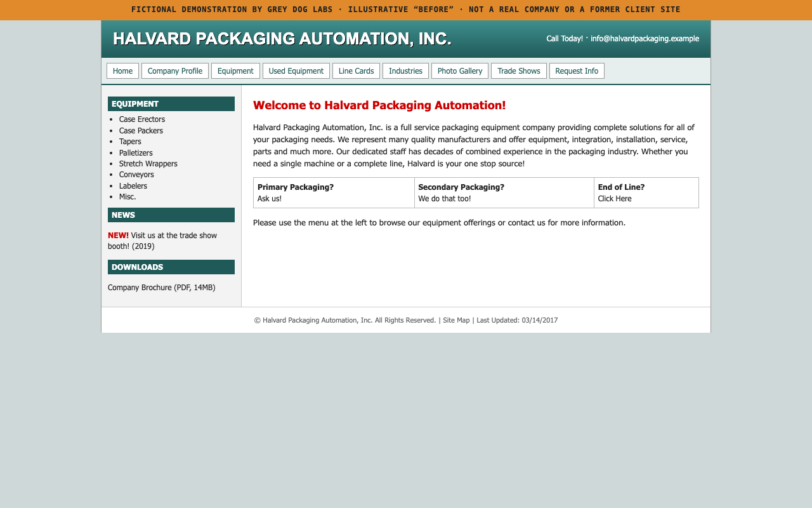Click the Case Erectors sidebar link

[x=142, y=119]
